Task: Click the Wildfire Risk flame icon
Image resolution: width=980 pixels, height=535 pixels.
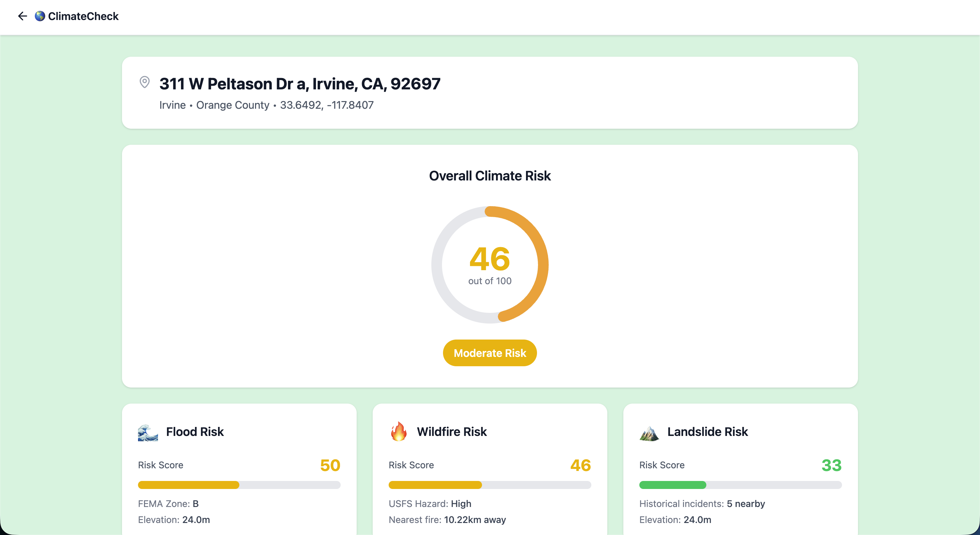Action: (398, 432)
